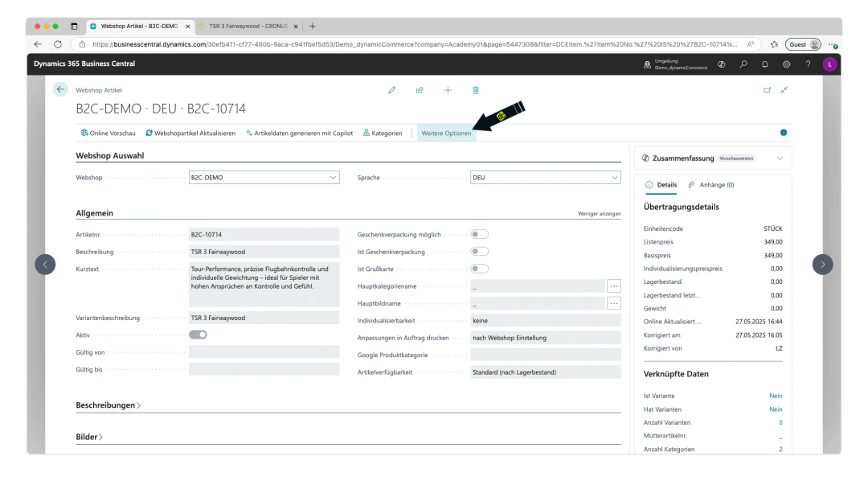This screenshot has height=489, width=868.
Task: Toggle Geschenkverpackung möglich switch
Action: point(479,234)
